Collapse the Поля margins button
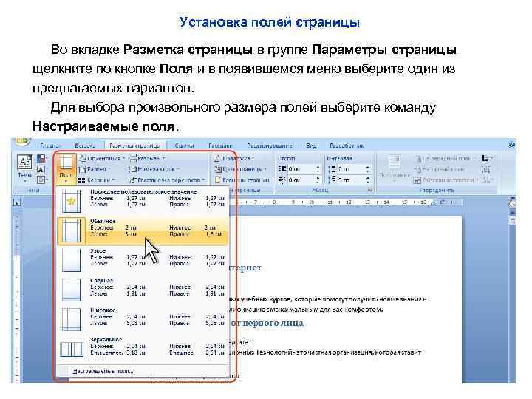Screen dimensions: 532x399 66,168
